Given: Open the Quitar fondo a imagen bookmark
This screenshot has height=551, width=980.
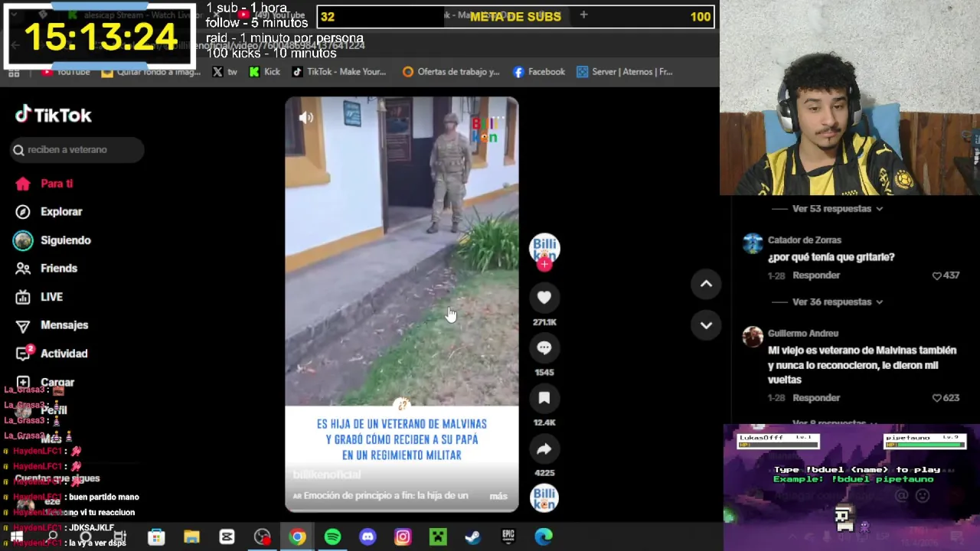Looking at the screenshot, I should click(x=151, y=72).
